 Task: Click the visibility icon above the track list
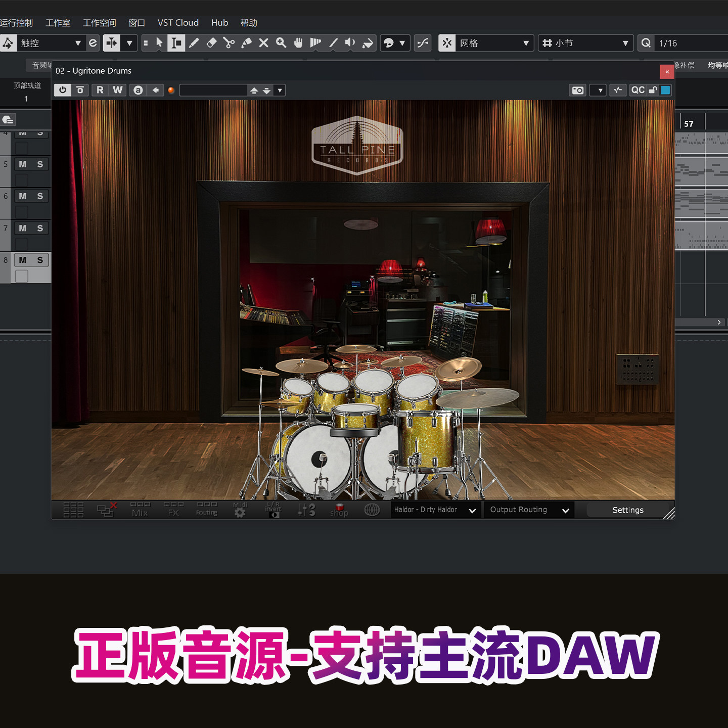[8, 120]
